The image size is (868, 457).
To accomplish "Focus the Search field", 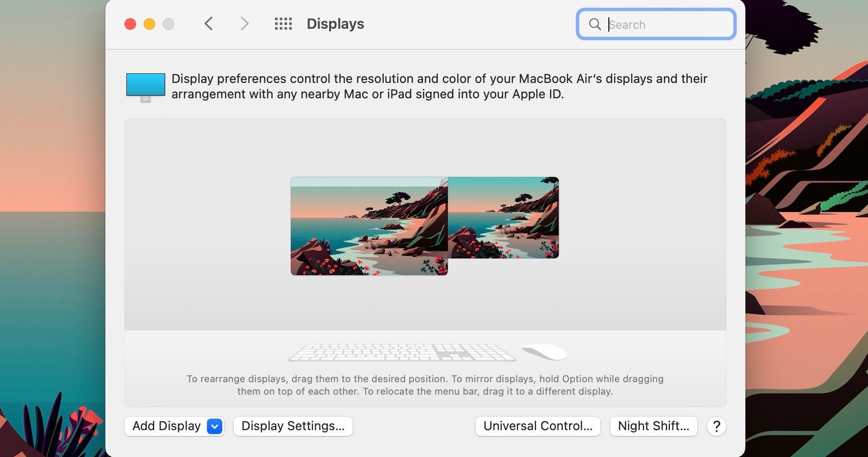I will click(656, 24).
